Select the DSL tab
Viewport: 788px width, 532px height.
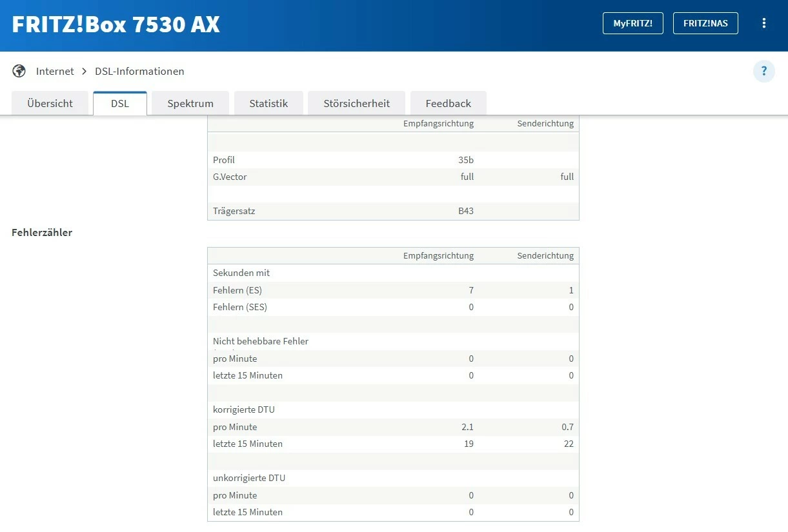tap(120, 103)
